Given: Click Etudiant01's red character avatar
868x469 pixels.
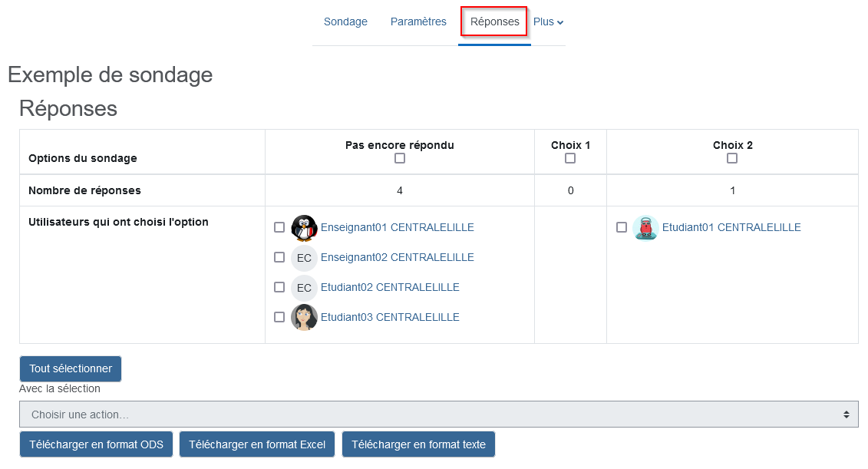Looking at the screenshot, I should 645,227.
